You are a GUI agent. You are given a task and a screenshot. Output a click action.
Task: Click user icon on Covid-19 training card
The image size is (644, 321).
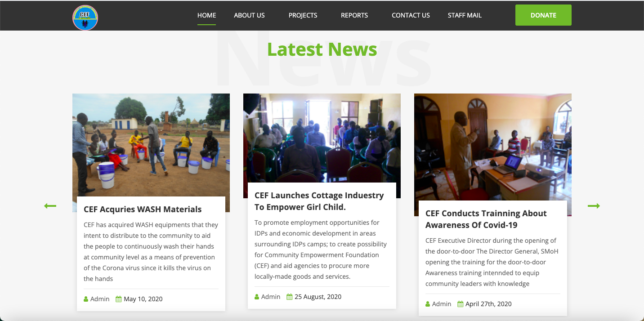(x=428, y=304)
